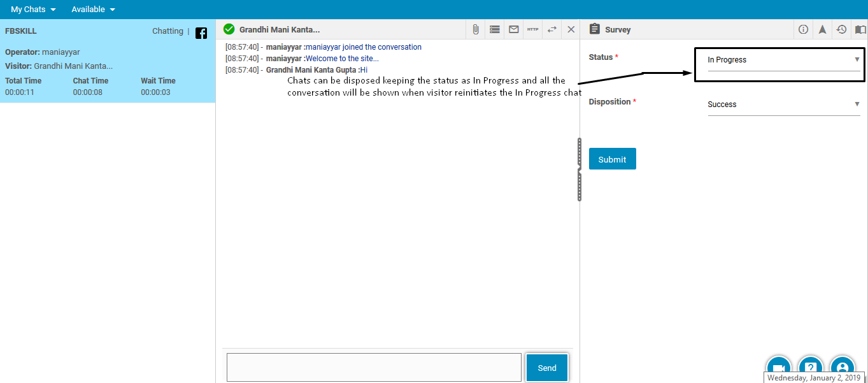Click the envelope email icon
Viewport: 868px width, 383px height.
click(x=513, y=29)
